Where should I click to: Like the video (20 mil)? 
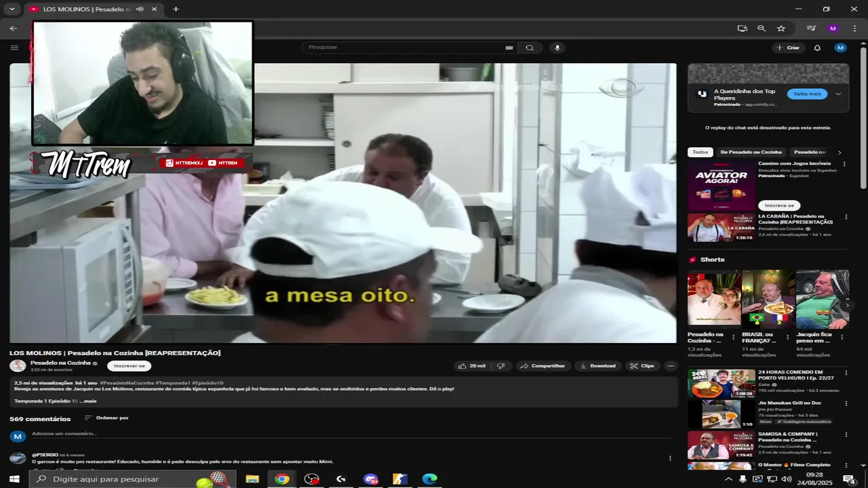click(472, 366)
